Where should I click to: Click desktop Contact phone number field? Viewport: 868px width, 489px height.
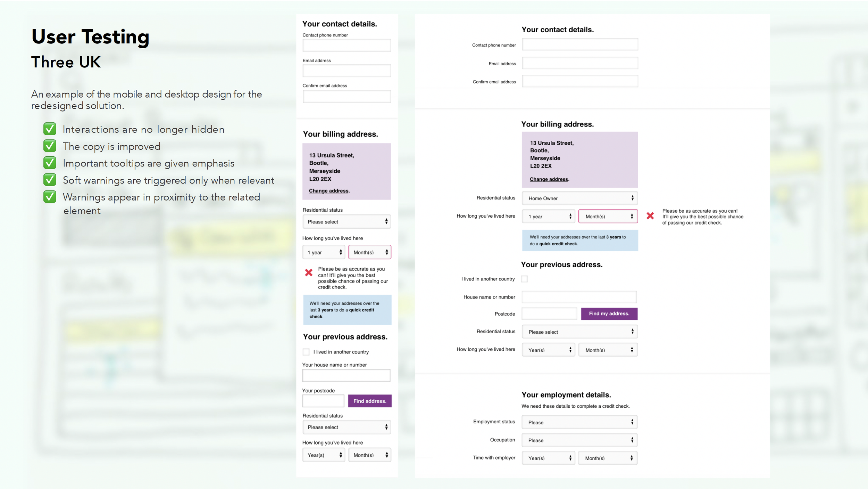(x=579, y=44)
